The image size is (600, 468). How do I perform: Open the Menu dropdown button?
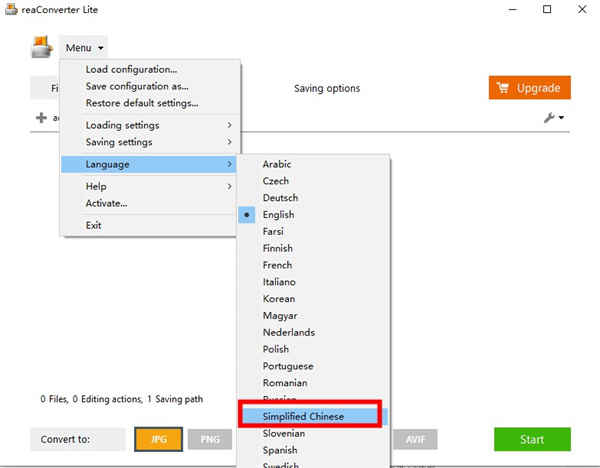[x=84, y=48]
